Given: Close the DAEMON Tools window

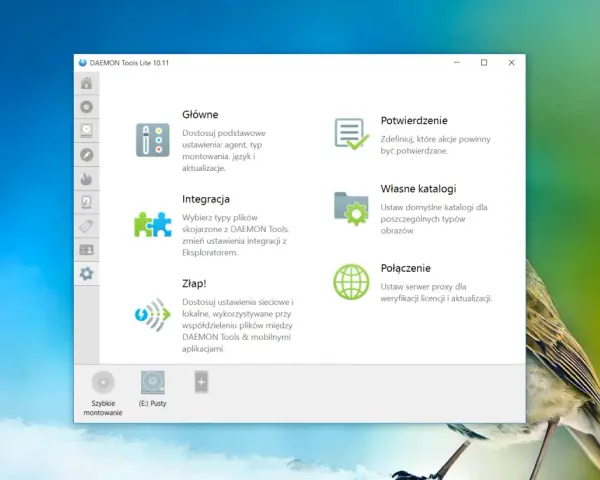Looking at the screenshot, I should (512, 62).
